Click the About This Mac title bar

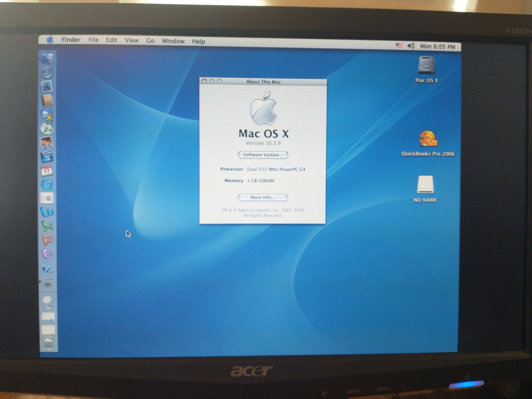pos(263,82)
